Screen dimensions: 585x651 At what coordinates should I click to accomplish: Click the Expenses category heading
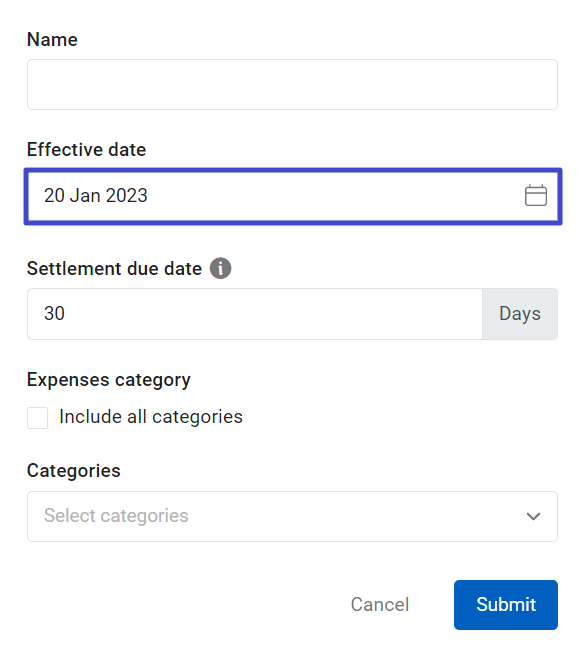click(x=109, y=380)
